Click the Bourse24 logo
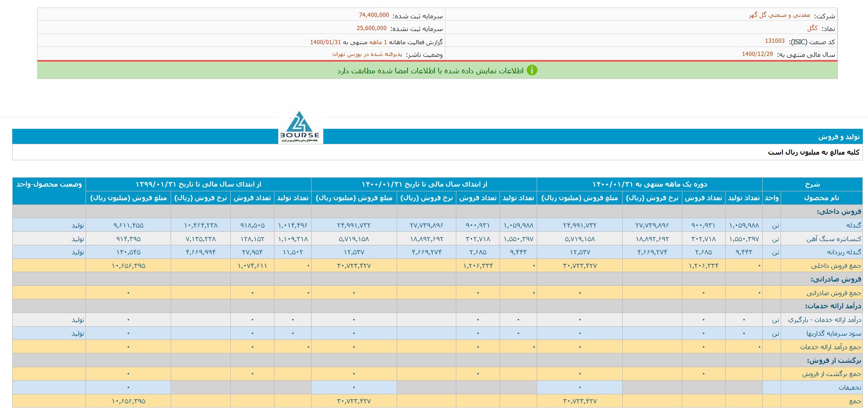Viewport: 868px width, 416px height. [300, 127]
